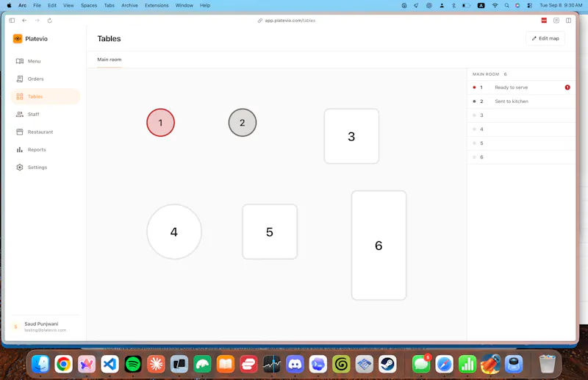Select table 4 row in list

tap(521, 129)
